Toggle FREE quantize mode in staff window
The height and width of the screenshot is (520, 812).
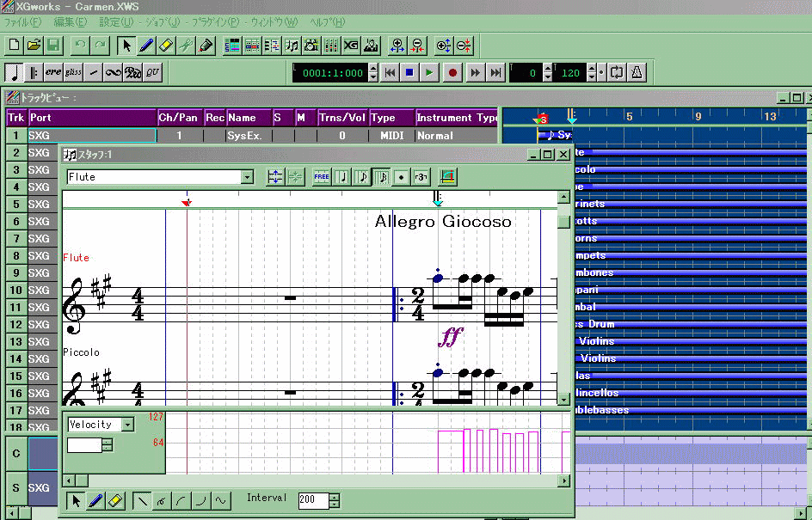322,177
